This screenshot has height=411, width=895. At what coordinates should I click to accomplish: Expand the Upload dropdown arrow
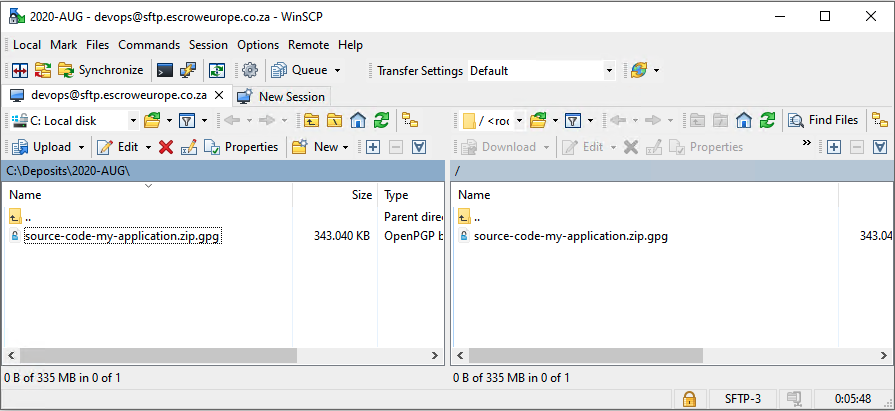click(81, 147)
